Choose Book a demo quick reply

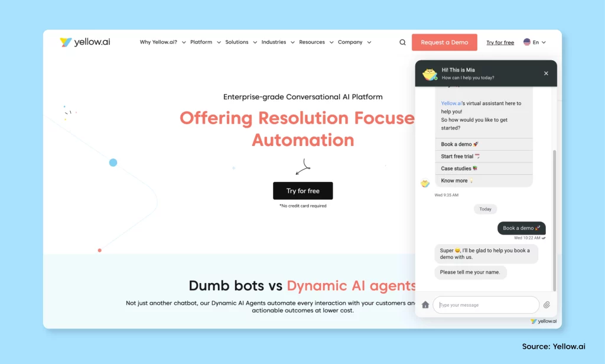click(x=484, y=144)
